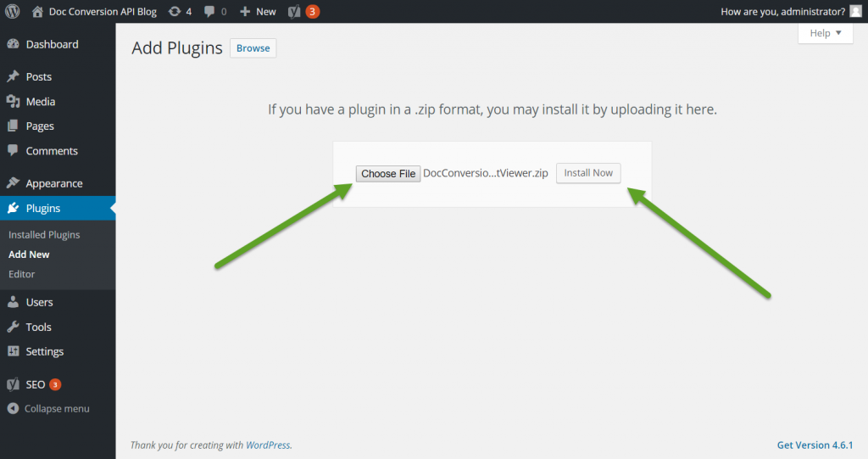Click the Dashboard gauge icon
The height and width of the screenshot is (459, 868).
point(14,44)
